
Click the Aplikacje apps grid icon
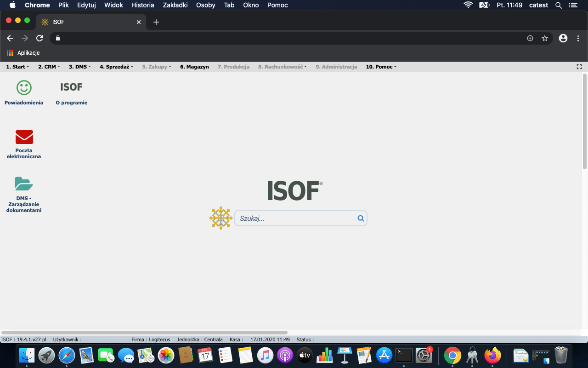10,53
